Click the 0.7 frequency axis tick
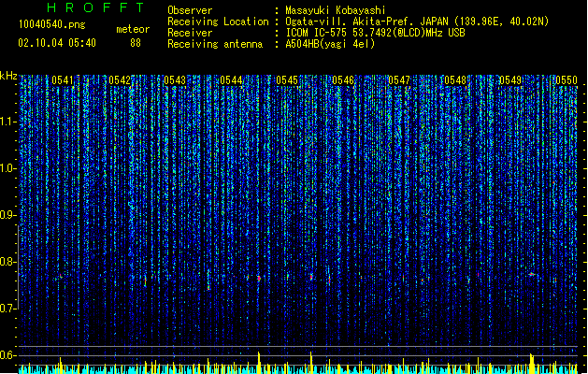This screenshot has height=374, width=588. pos(8,309)
